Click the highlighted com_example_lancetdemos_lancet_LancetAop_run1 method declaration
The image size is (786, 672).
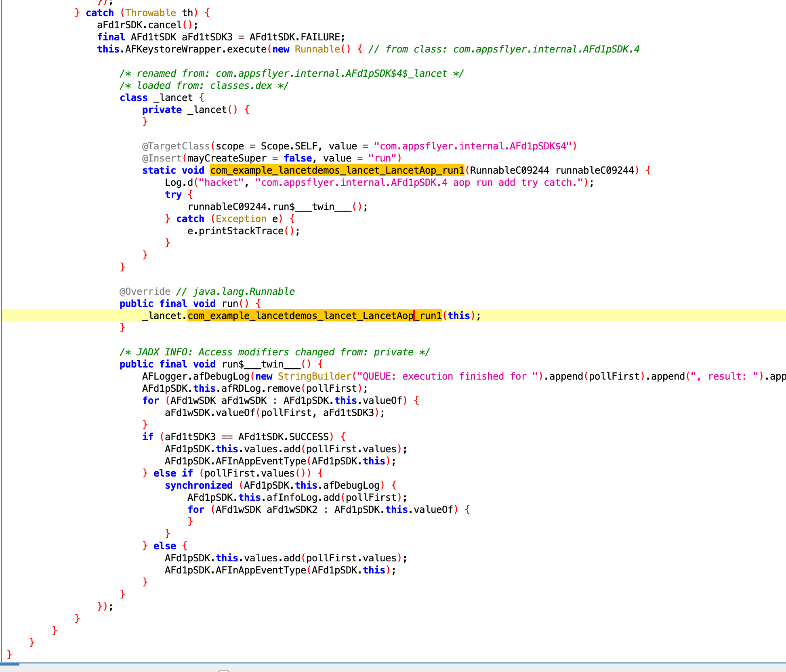pyautogui.click(x=337, y=170)
